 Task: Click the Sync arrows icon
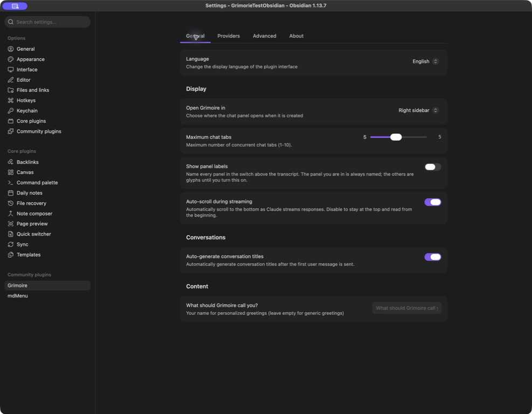tap(11, 244)
